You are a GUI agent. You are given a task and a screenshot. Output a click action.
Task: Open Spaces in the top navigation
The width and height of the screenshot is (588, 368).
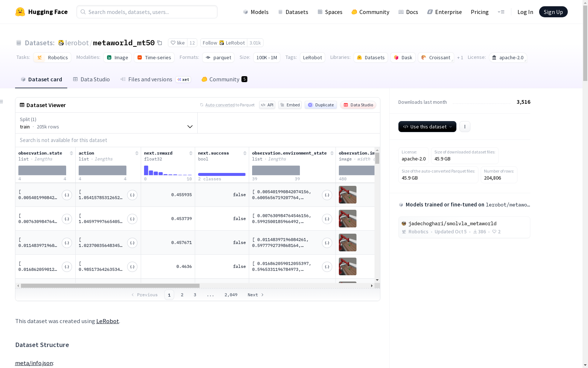(330, 12)
